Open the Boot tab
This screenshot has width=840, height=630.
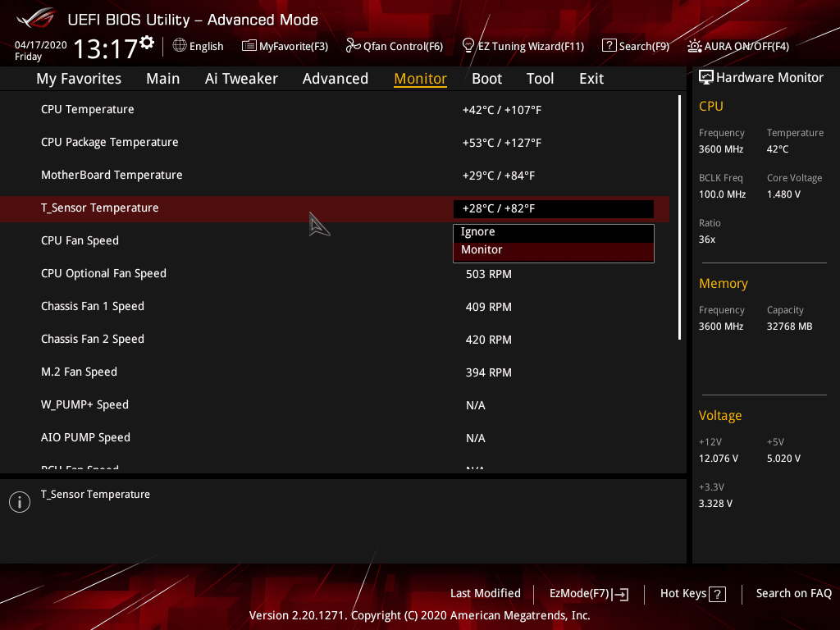pos(487,79)
